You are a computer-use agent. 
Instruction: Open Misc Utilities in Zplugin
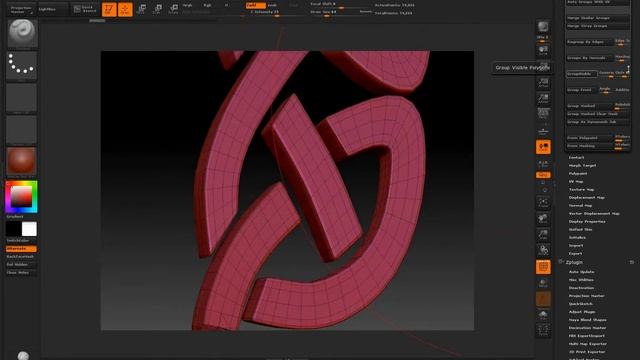point(581,280)
